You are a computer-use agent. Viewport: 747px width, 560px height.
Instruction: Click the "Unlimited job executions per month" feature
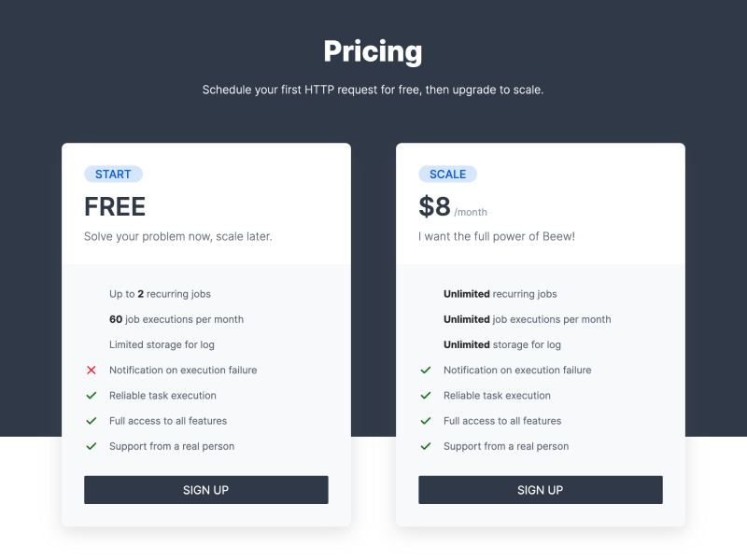click(x=527, y=319)
